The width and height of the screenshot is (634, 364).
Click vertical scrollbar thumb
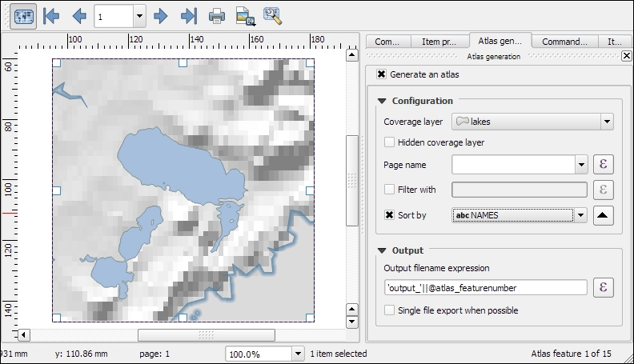352,181
